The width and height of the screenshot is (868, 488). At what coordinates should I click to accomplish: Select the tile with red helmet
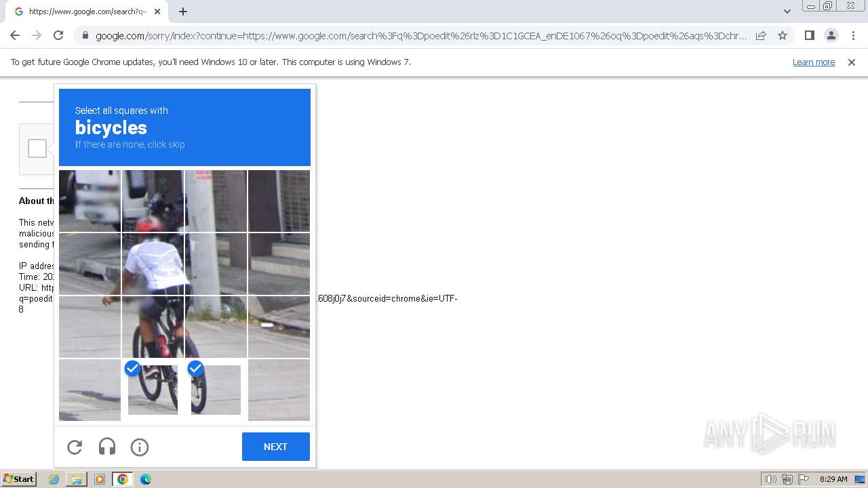tap(153, 201)
